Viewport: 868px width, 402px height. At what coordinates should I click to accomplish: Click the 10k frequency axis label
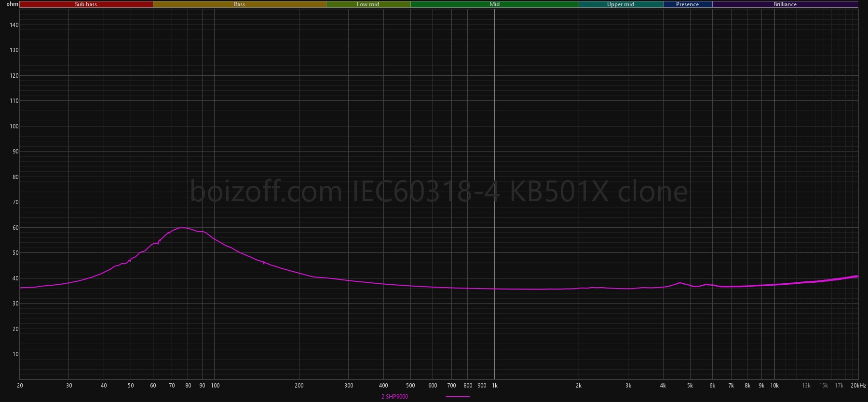(774, 386)
